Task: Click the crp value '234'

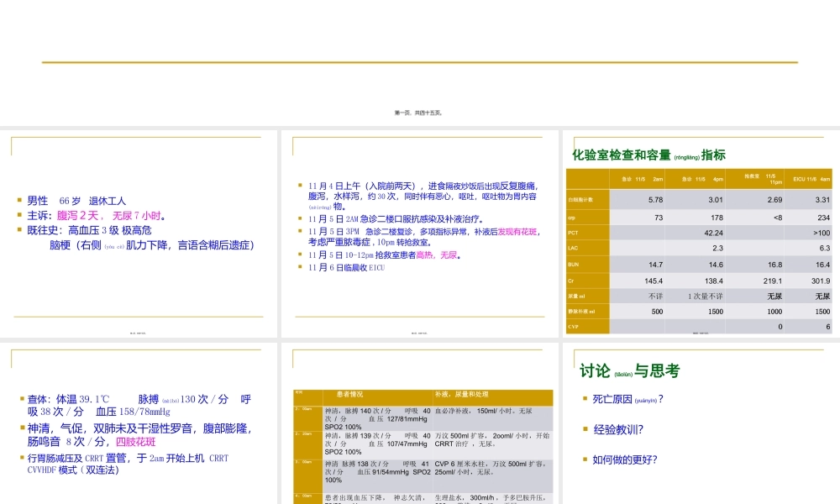Action: tap(808, 218)
